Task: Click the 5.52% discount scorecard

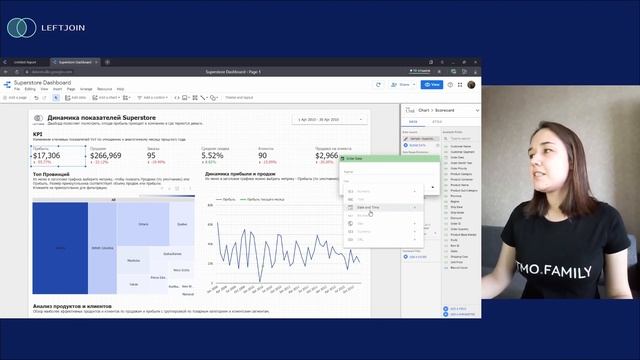Action: tap(215, 156)
